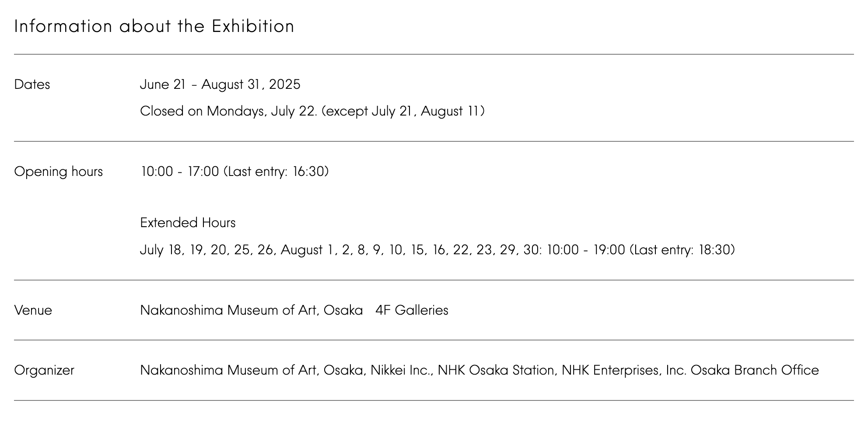Click the 'Closed on Mondays, July 22' text
868x421 pixels.
point(228,111)
